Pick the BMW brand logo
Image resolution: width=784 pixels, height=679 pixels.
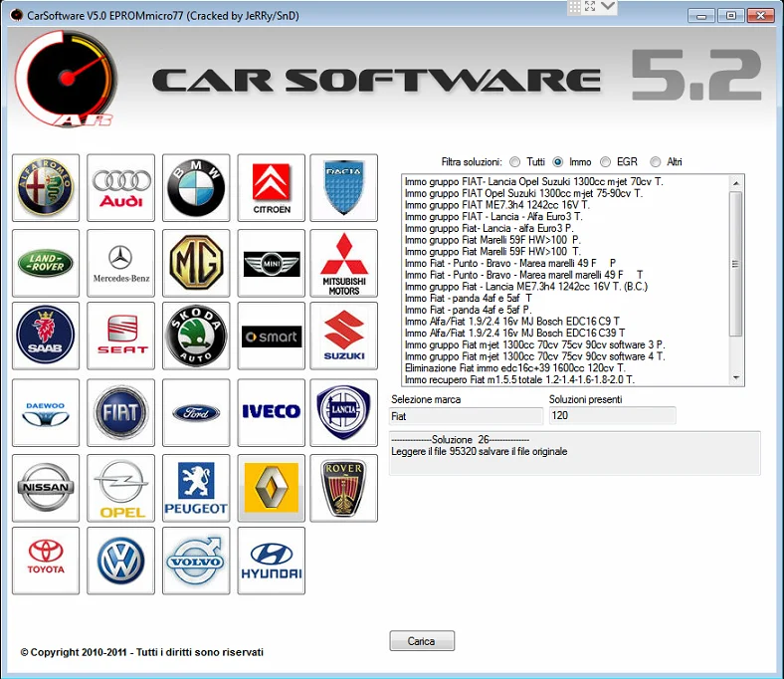click(x=196, y=187)
